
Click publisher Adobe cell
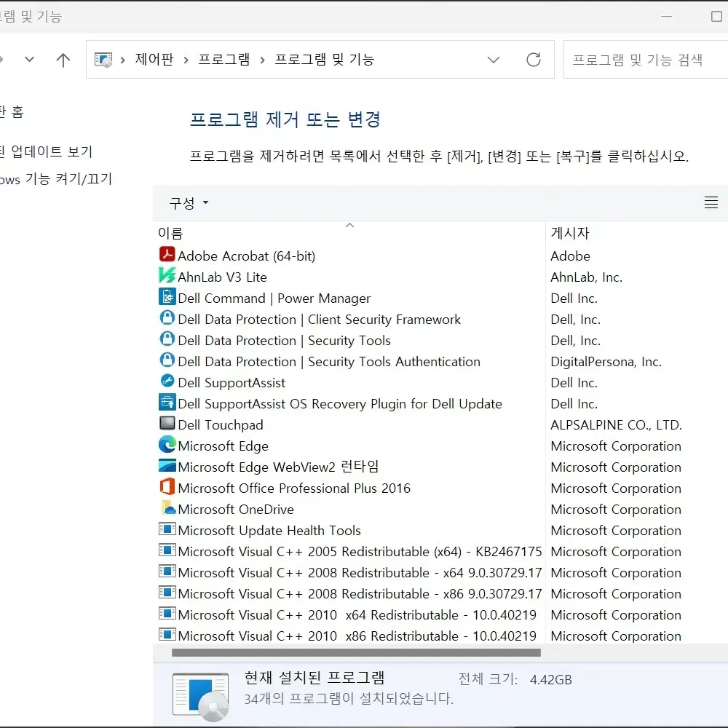pos(570,256)
